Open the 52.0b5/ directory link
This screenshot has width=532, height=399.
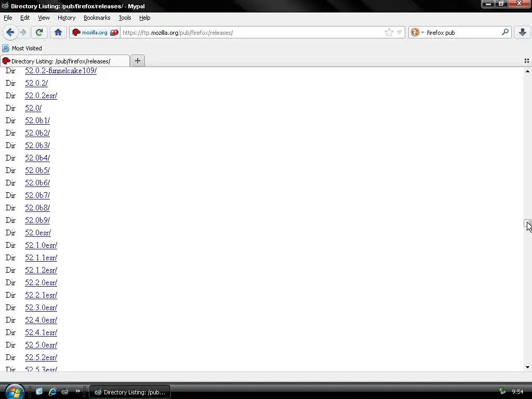(x=37, y=170)
